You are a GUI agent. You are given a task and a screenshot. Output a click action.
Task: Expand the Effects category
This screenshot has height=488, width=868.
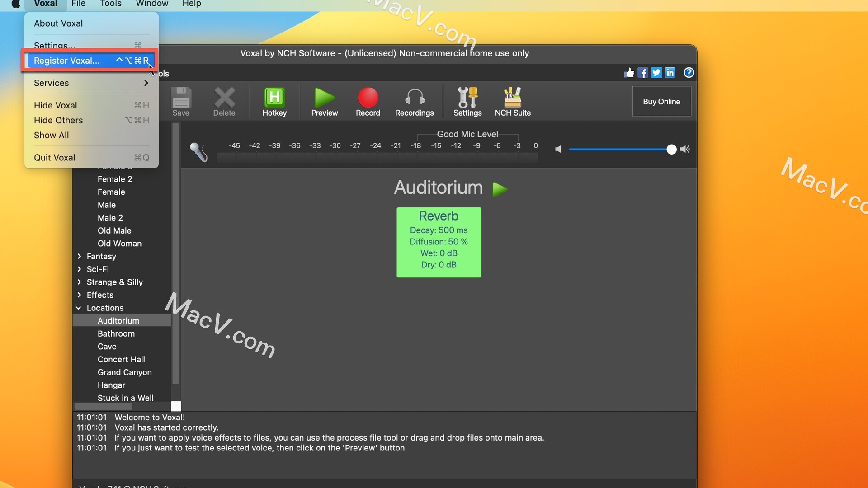click(79, 295)
